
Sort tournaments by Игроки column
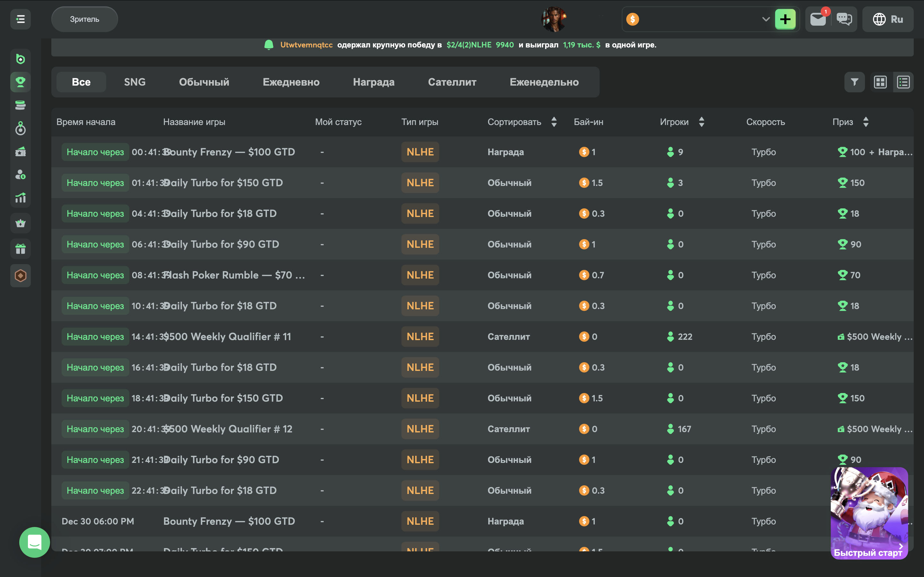(x=701, y=122)
